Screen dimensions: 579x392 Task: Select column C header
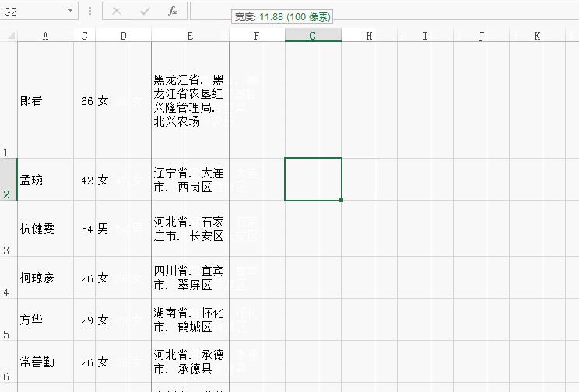tap(85, 36)
